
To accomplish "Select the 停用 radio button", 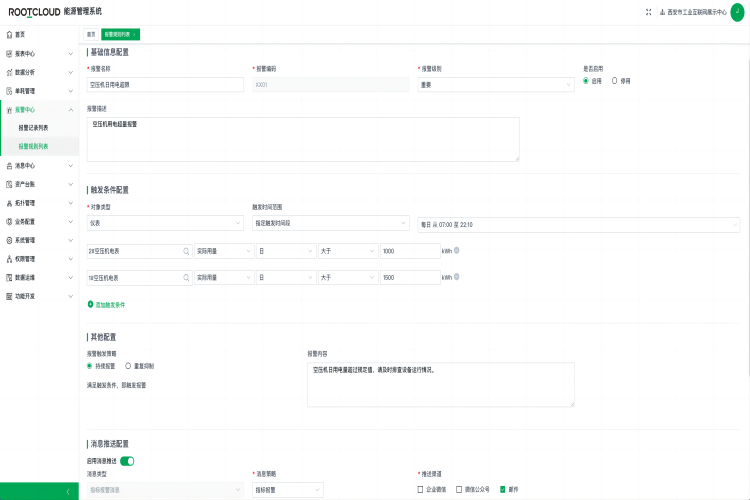I will [x=615, y=80].
